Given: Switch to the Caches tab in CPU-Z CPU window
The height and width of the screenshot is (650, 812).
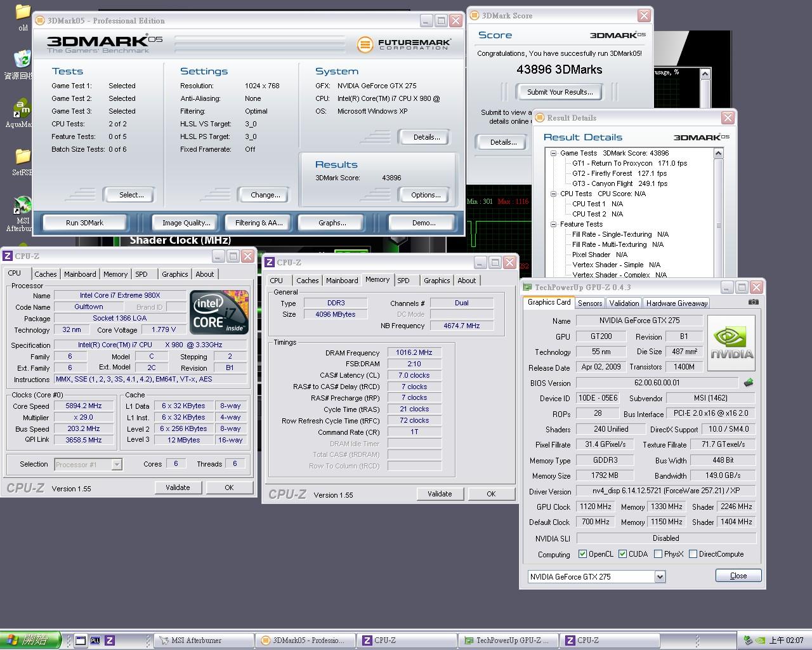Looking at the screenshot, I should pos(45,274).
